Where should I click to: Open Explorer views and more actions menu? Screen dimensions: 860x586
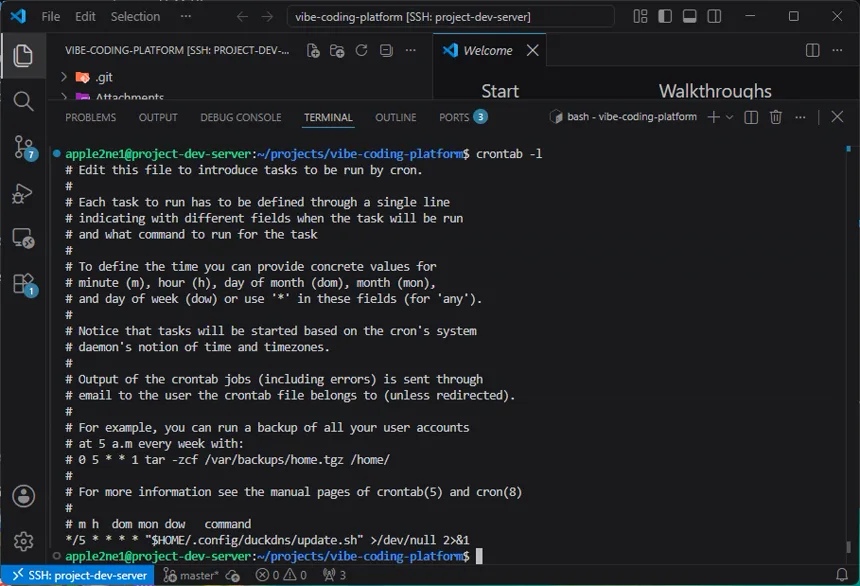coord(410,50)
